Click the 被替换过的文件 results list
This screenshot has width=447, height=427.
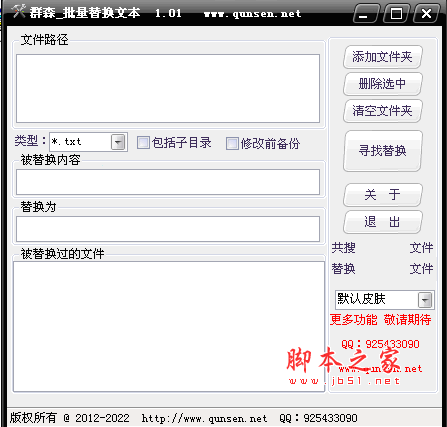(169, 327)
